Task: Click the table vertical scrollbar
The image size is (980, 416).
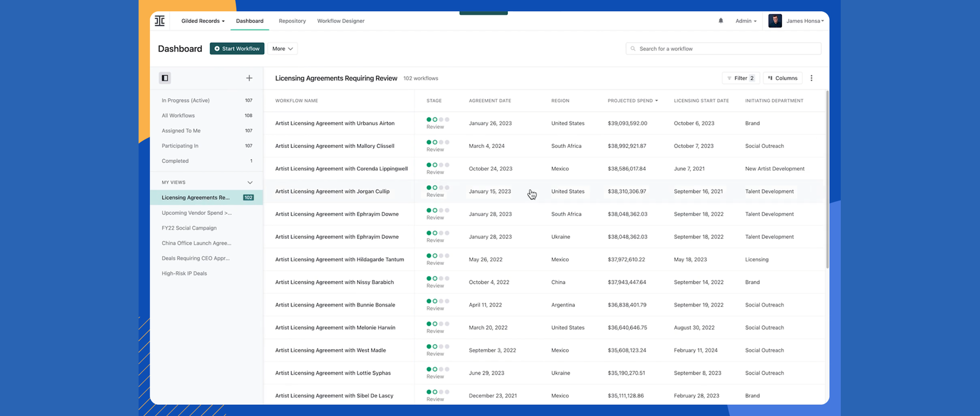Action: (x=827, y=180)
